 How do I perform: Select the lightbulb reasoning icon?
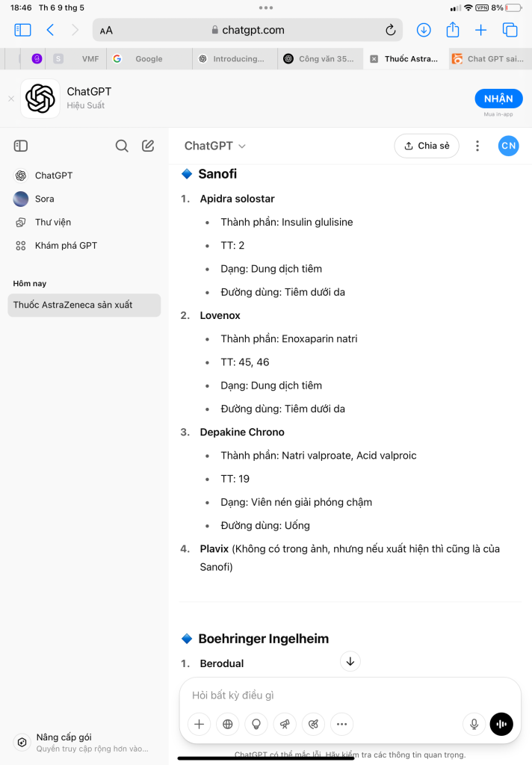(x=256, y=724)
